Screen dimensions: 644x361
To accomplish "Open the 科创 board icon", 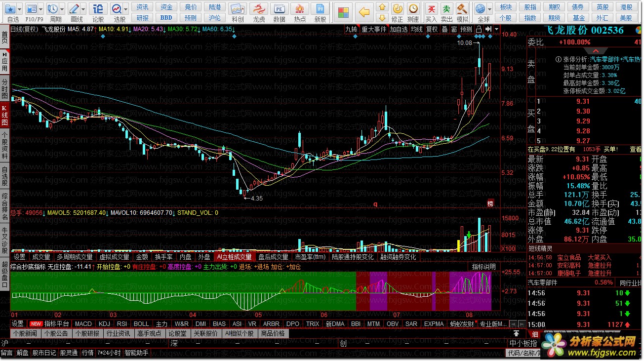I will click(x=238, y=9).
